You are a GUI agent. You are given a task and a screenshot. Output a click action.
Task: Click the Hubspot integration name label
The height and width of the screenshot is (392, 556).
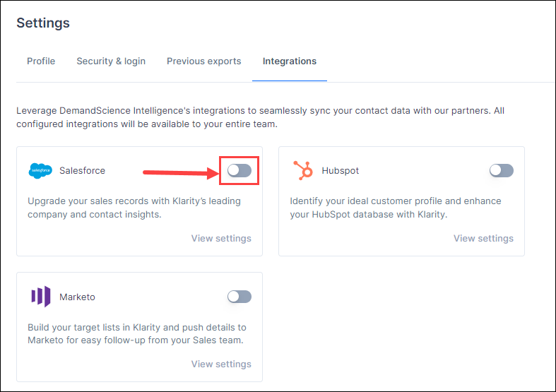[340, 170]
